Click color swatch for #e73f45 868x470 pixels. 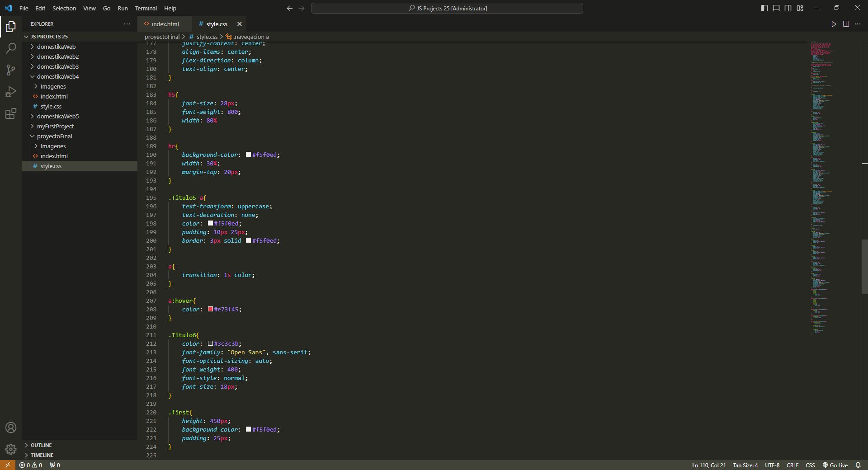click(x=210, y=309)
